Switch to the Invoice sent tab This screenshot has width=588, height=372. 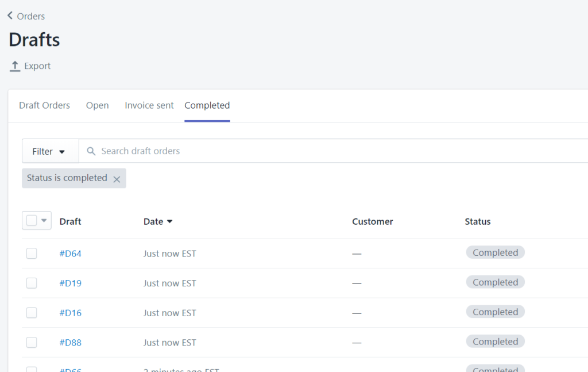coord(149,106)
